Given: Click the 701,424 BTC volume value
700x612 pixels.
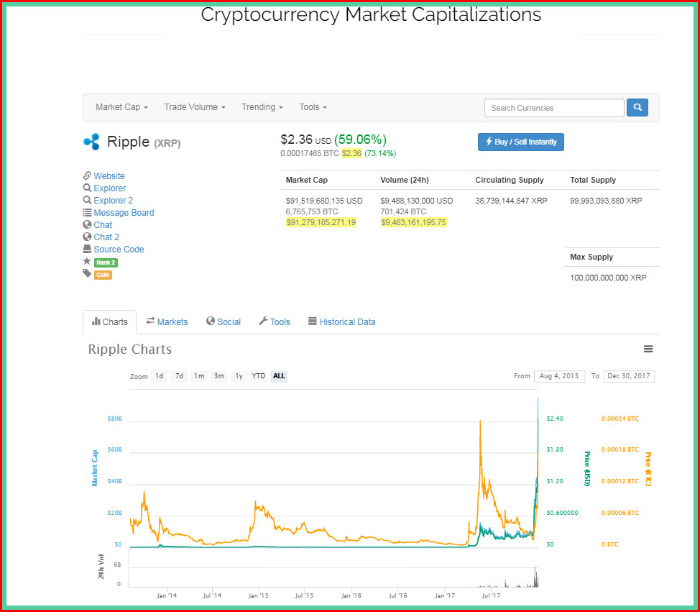Looking at the screenshot, I should pyautogui.click(x=403, y=211).
